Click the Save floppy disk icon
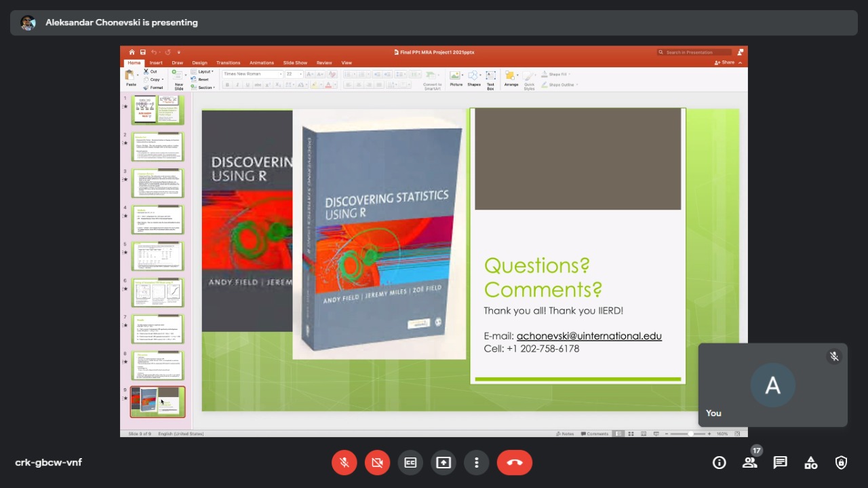Screen dimensions: 868x488 pos(143,52)
